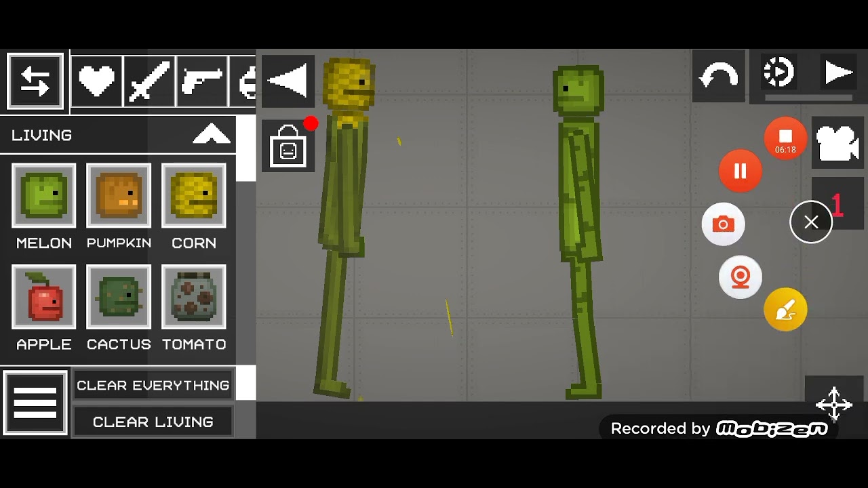Collapse the LIVING category section

212,135
